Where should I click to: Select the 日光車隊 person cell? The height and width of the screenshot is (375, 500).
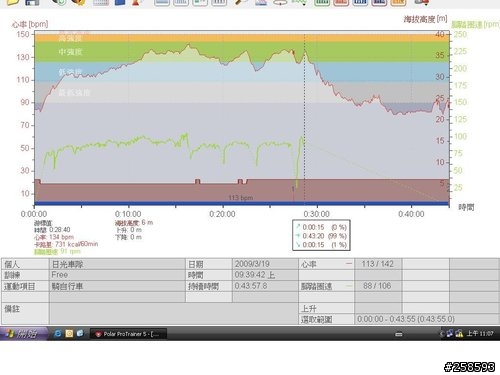117,264
